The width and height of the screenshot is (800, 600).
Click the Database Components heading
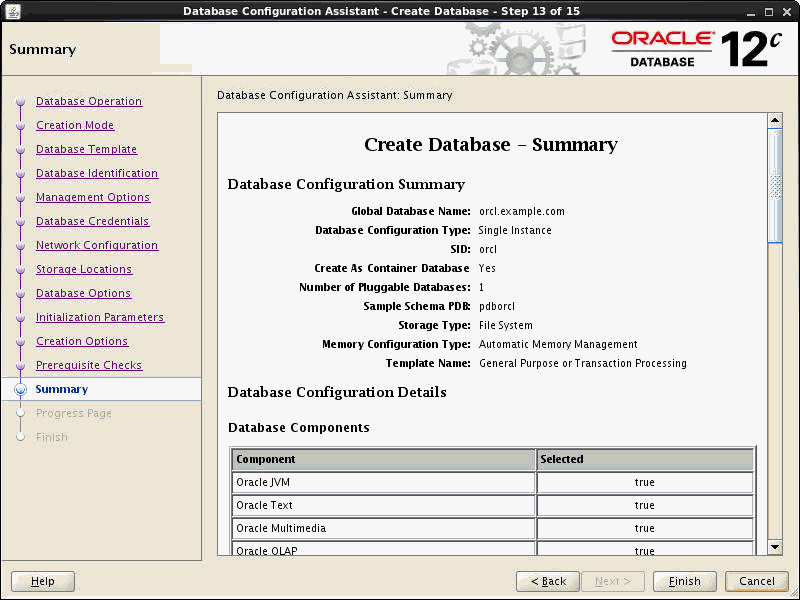[x=299, y=428]
